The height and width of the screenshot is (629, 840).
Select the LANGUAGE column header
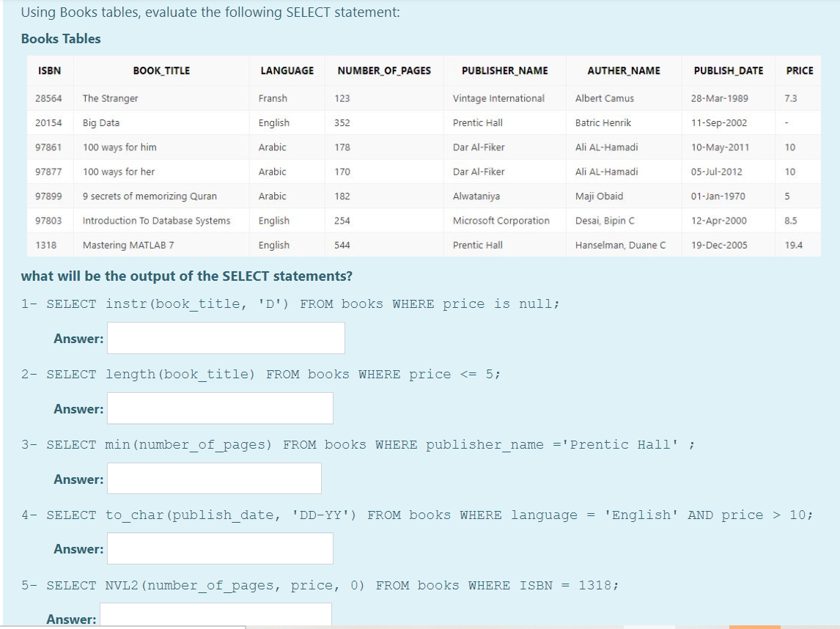pyautogui.click(x=287, y=70)
